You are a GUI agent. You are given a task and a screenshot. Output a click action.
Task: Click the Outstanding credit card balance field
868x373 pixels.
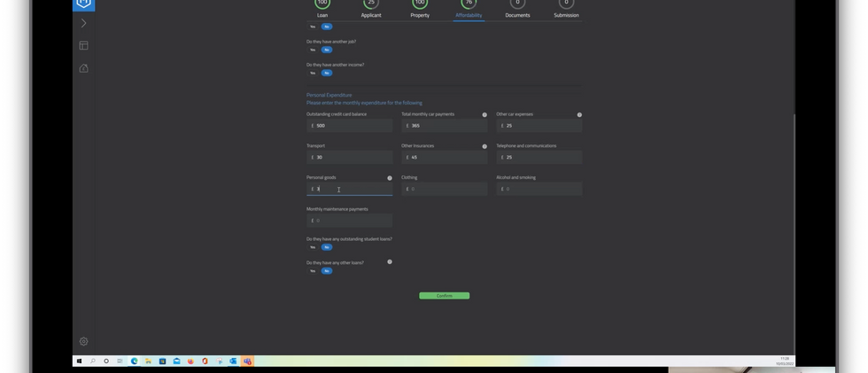coord(349,126)
